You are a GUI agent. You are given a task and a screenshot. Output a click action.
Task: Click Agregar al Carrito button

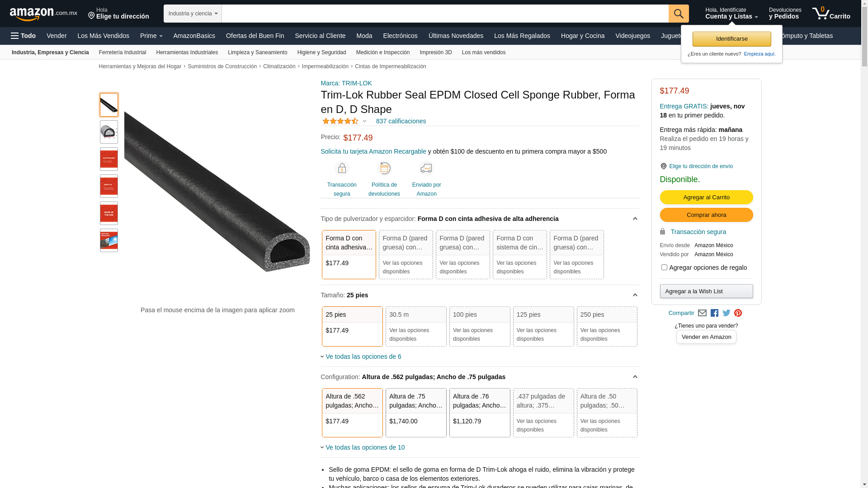706,197
